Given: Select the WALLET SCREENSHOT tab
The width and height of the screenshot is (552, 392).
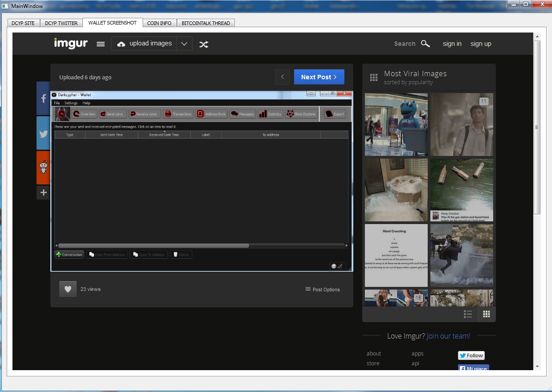Looking at the screenshot, I should [x=113, y=23].
